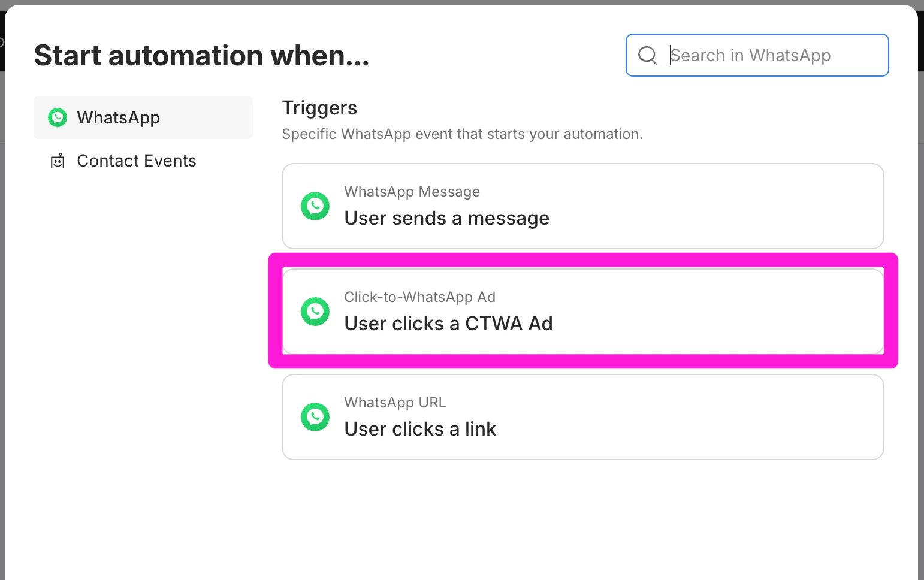This screenshot has width=924, height=580.
Task: Click the Contact Events robot icon
Action: tap(58, 161)
